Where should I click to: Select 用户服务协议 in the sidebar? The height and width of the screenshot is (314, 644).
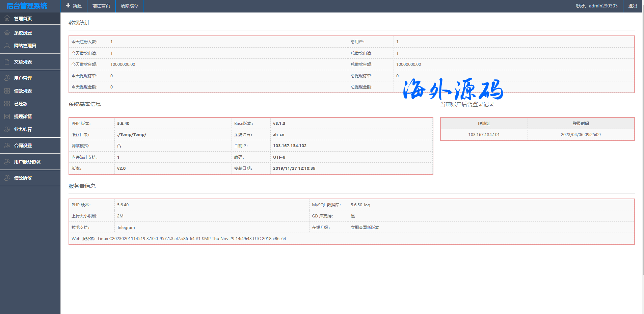(x=27, y=162)
